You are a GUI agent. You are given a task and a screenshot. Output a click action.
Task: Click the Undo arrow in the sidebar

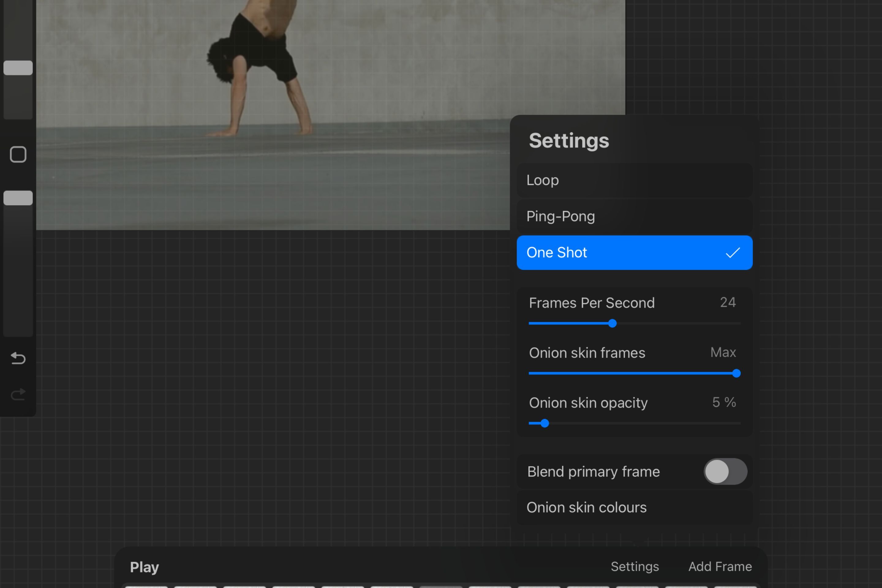(18, 358)
